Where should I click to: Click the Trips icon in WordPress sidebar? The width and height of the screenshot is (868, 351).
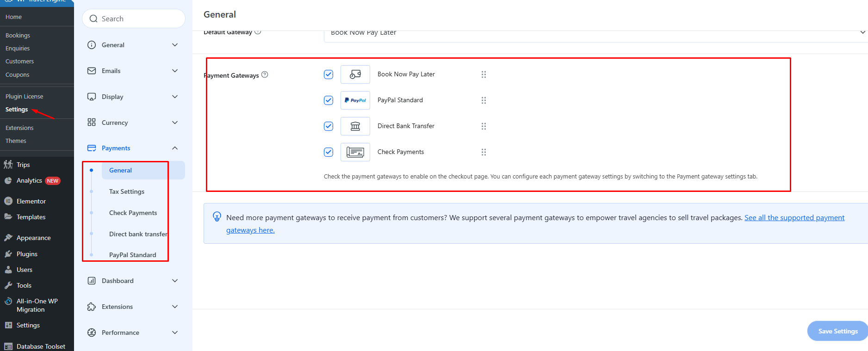(8, 165)
